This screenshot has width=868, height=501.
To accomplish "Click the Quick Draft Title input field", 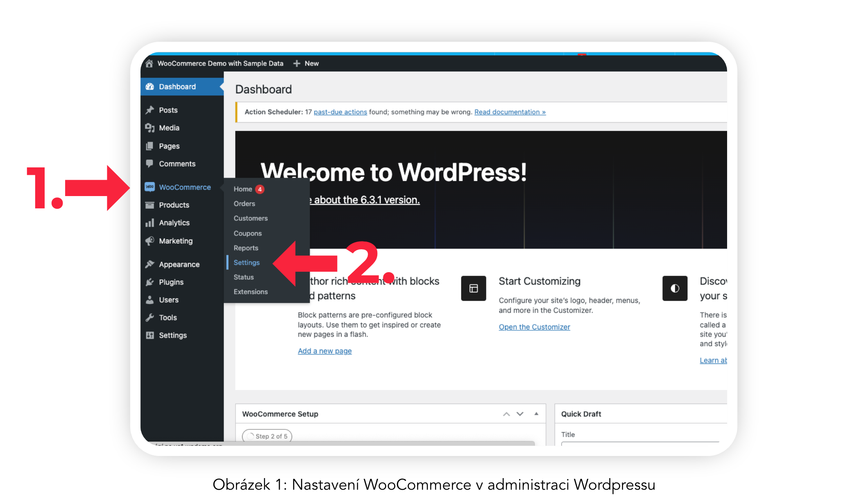I will pyautogui.click(x=640, y=443).
